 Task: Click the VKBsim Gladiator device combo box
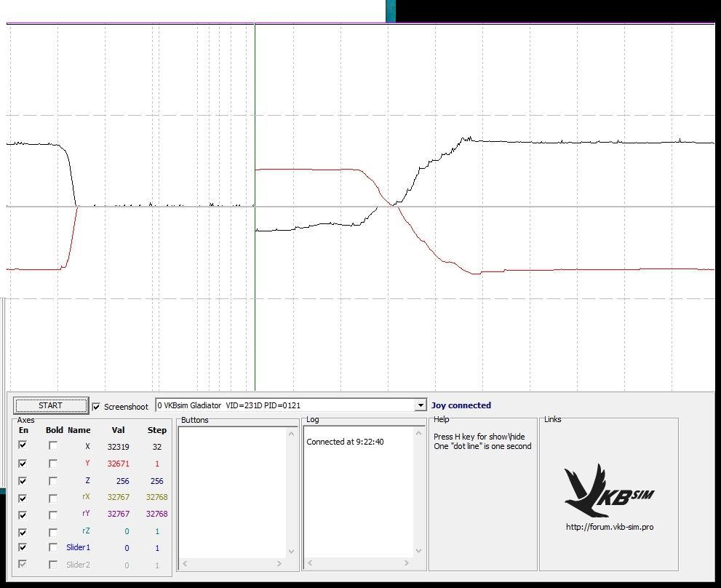pos(284,405)
